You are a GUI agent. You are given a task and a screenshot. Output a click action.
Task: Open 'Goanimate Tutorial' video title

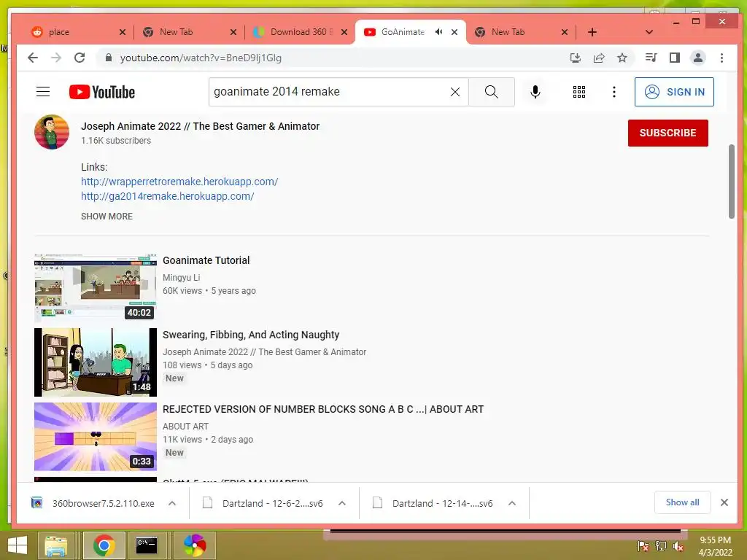click(x=206, y=260)
